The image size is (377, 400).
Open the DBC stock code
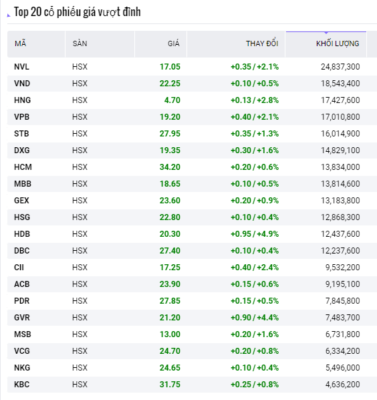22,251
